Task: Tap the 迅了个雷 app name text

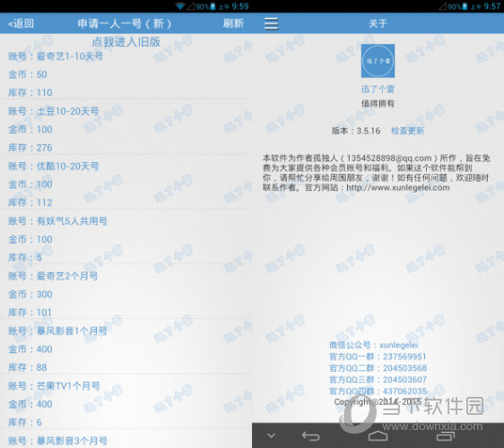Action: 378,90
